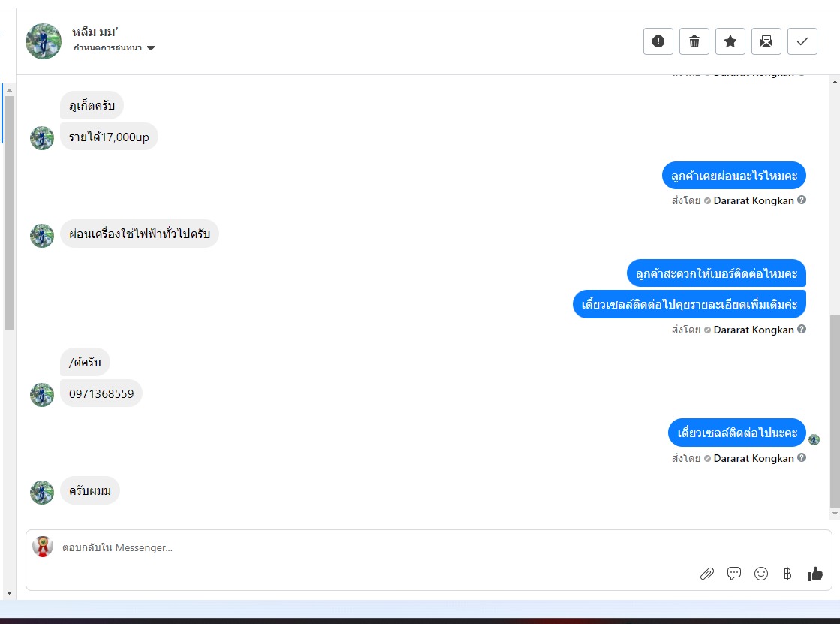The width and height of the screenshot is (840, 624).
Task: Open customer profile picture in header
Action: coord(44,41)
